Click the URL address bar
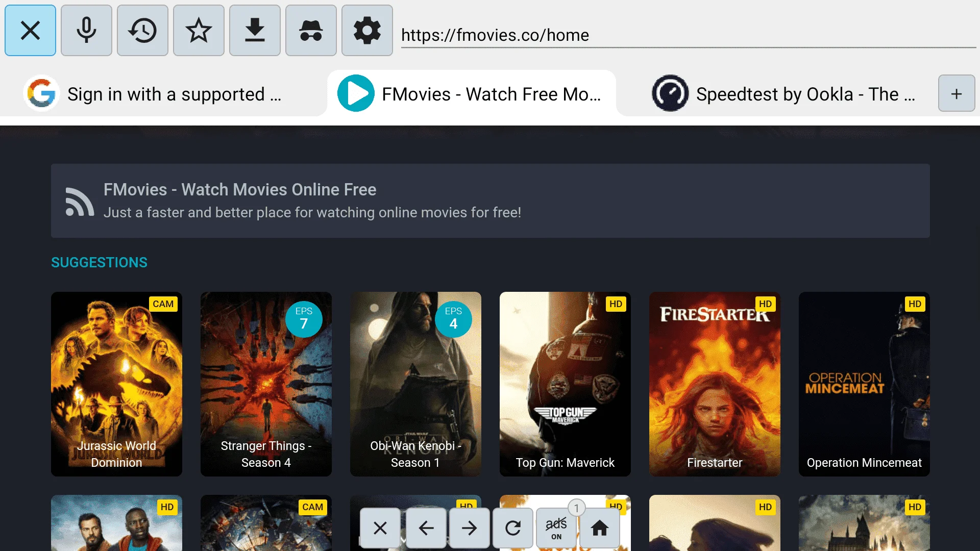 pyautogui.click(x=688, y=35)
